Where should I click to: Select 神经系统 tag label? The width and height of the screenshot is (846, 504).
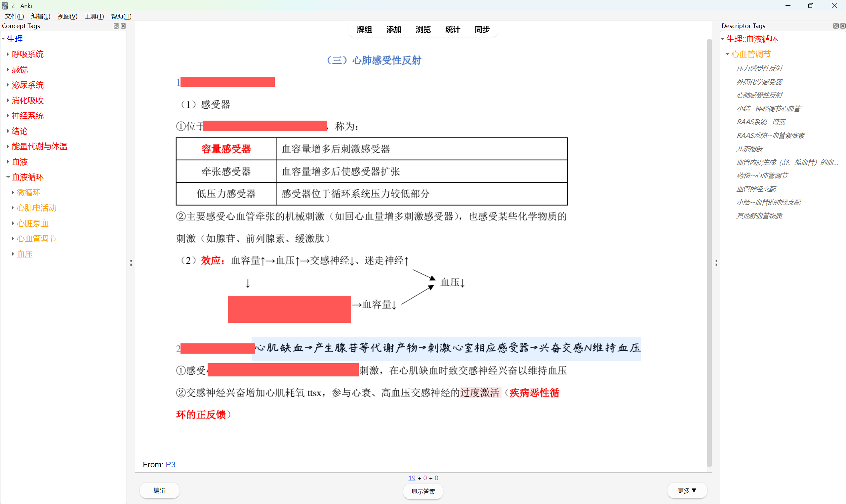click(x=28, y=115)
